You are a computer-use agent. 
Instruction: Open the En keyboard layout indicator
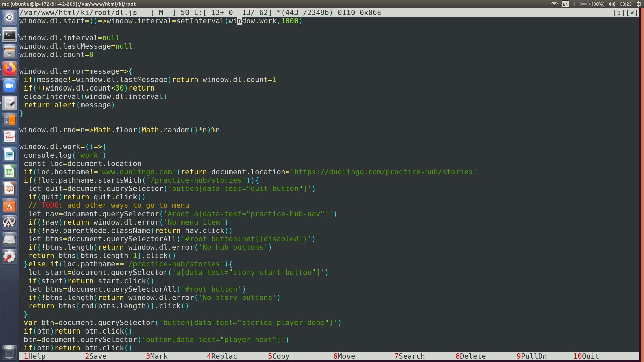point(565,4)
